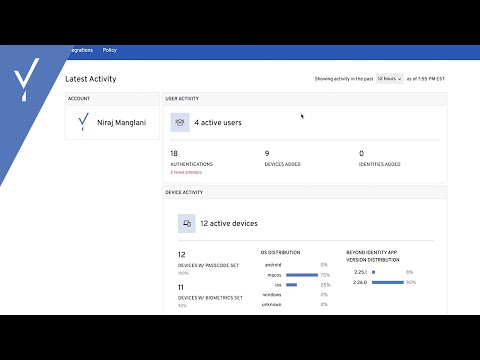Click the Beyond Identity App Version Distribution label
This screenshot has width=480, height=360.
click(x=373, y=256)
